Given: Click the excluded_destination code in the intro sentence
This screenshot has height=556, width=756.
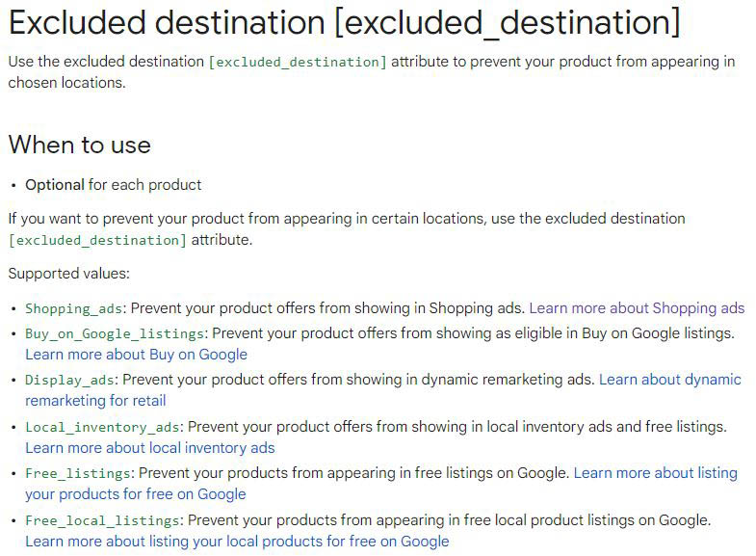Looking at the screenshot, I should 298,63.
